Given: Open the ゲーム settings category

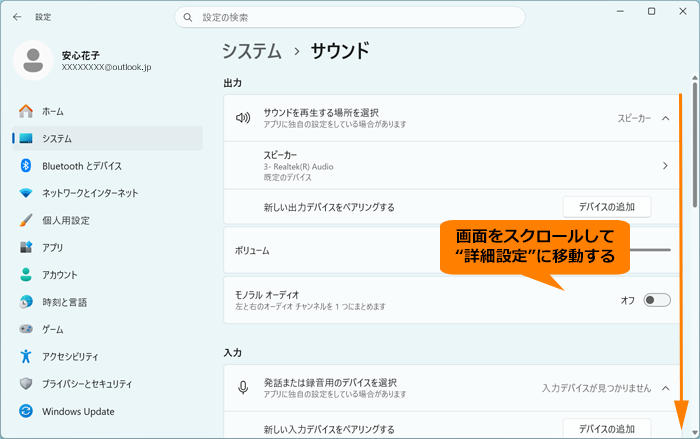Looking at the screenshot, I should coord(107,329).
